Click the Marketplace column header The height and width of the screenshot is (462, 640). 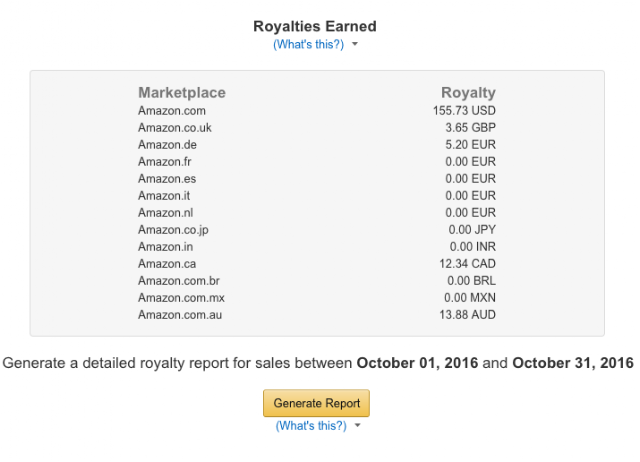coord(182,93)
